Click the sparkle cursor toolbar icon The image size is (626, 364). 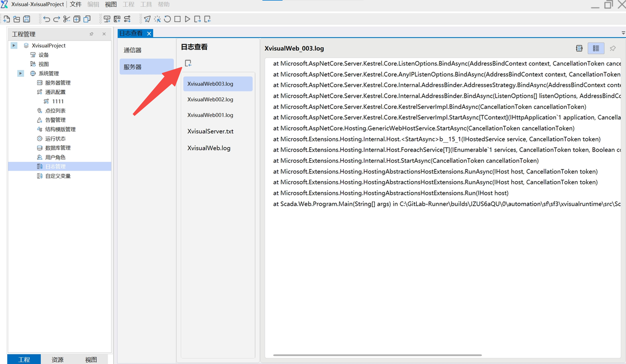pyautogui.click(x=157, y=19)
